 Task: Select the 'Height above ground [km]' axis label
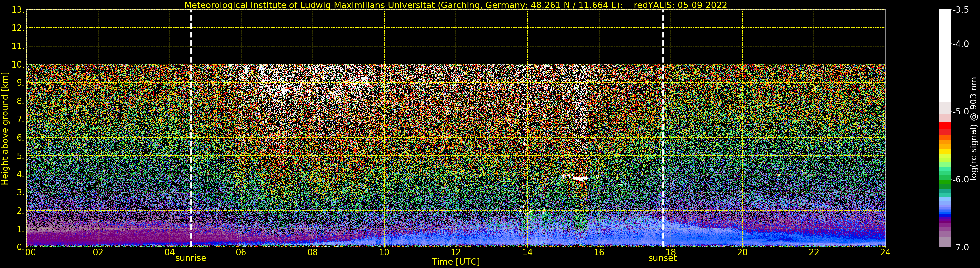click(5, 128)
